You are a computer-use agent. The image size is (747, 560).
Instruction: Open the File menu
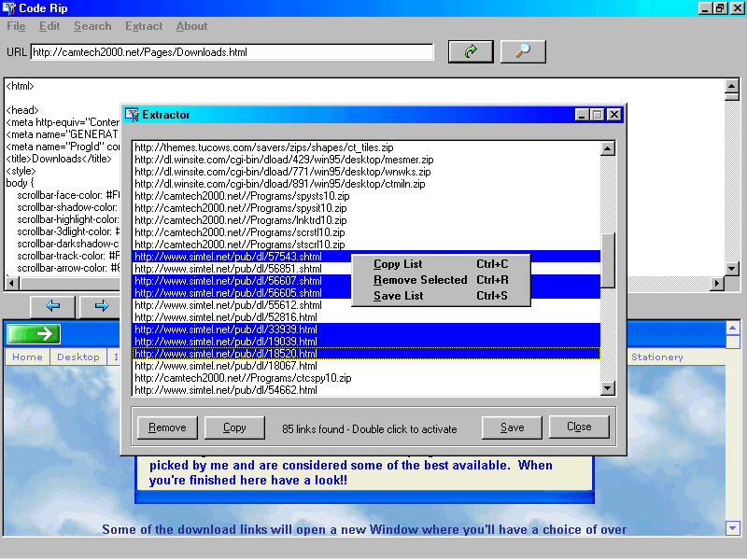[x=16, y=26]
